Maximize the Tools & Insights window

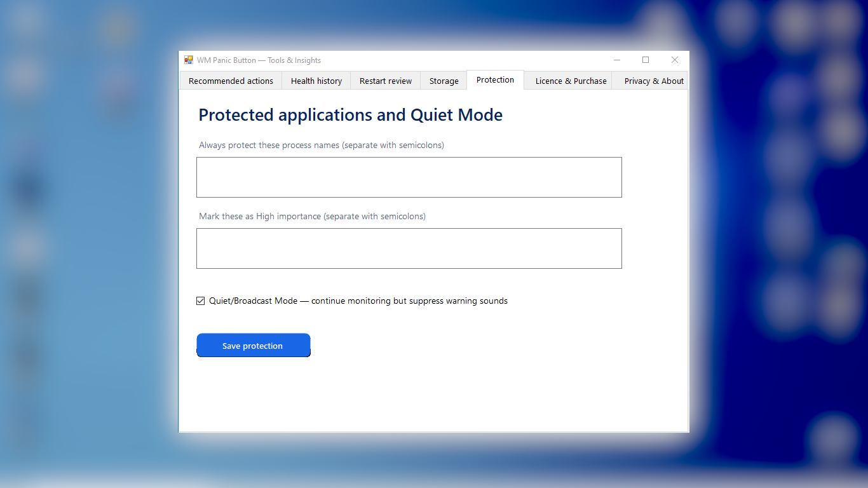646,60
